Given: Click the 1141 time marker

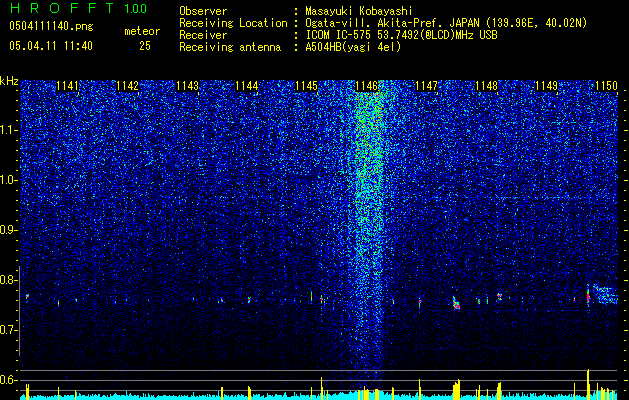Looking at the screenshot, I should tap(68, 86).
